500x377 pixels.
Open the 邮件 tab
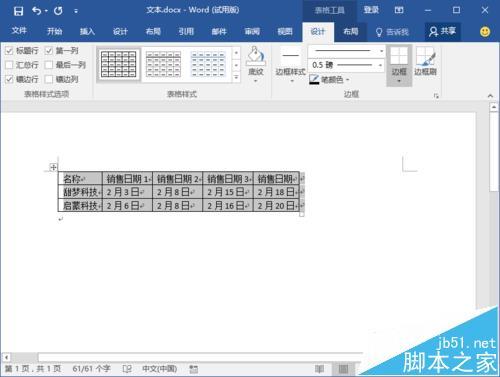219,31
